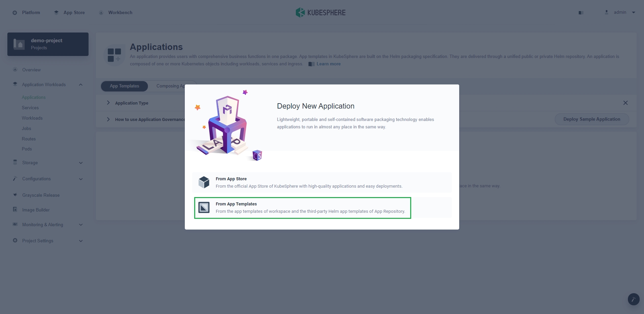
Task: Click the KubeSphere logo
Action: pos(321,12)
